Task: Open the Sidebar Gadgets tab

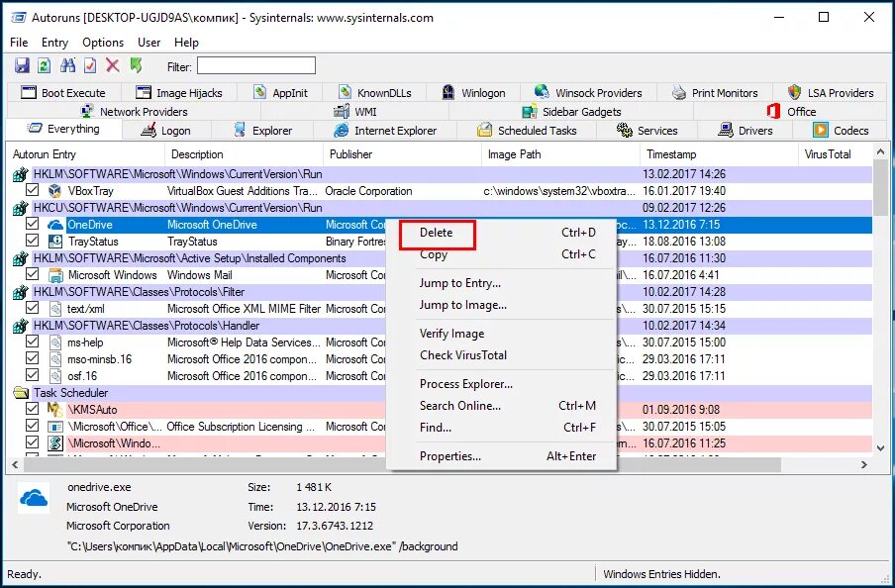Action: (571, 111)
